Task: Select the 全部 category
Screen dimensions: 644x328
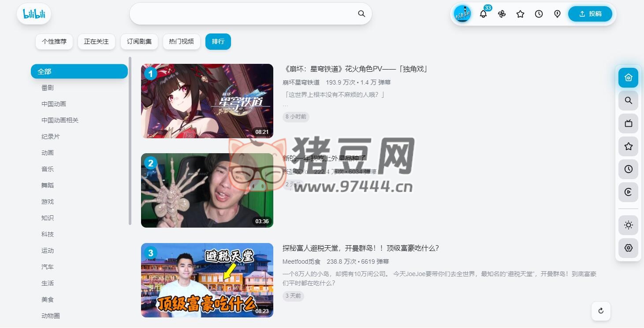Action: pyautogui.click(x=79, y=71)
